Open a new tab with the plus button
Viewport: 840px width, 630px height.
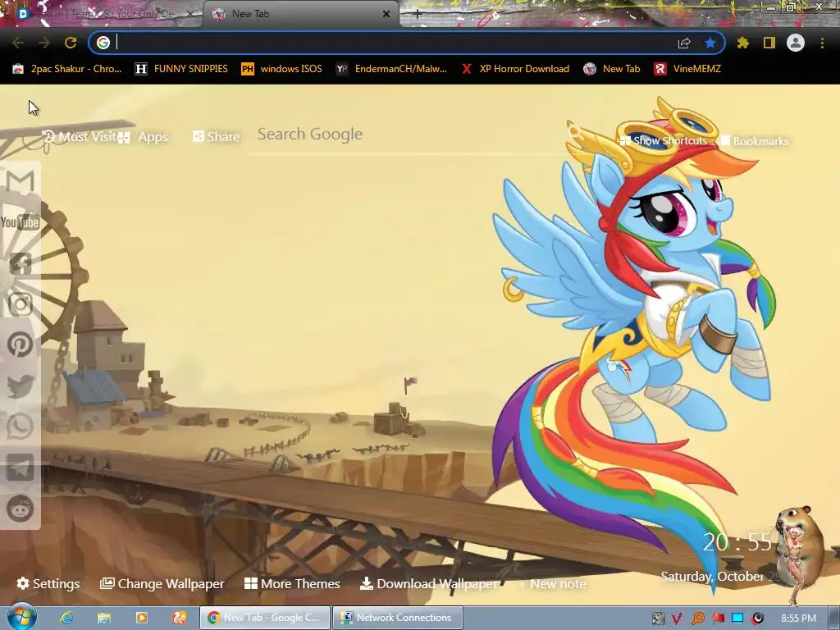tap(418, 14)
